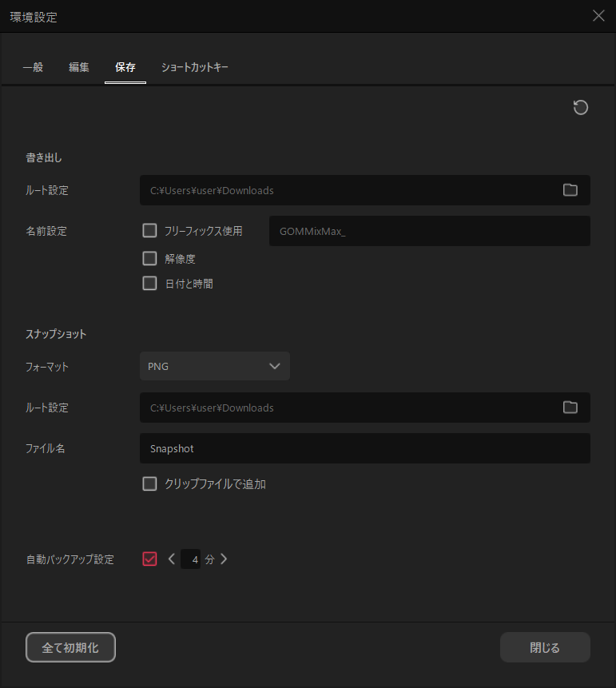The height and width of the screenshot is (688, 616).
Task: Close the 環境設定 dialog with X icon
Action: (598, 16)
